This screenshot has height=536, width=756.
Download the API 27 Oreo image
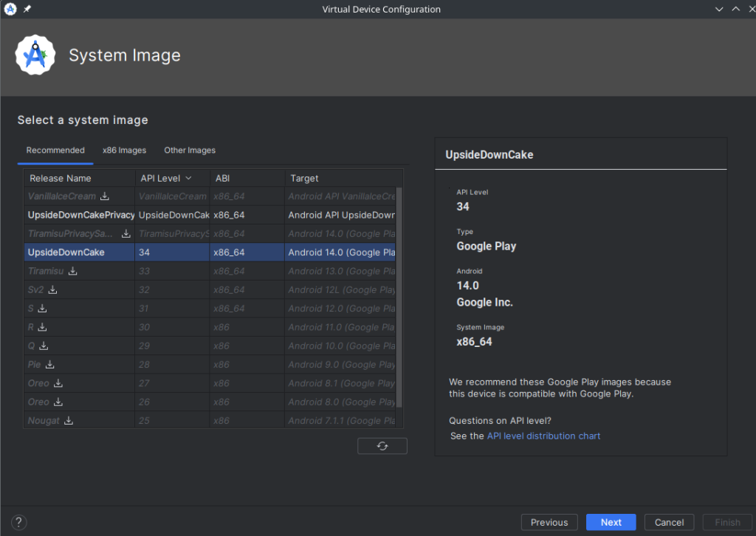pyautogui.click(x=58, y=383)
